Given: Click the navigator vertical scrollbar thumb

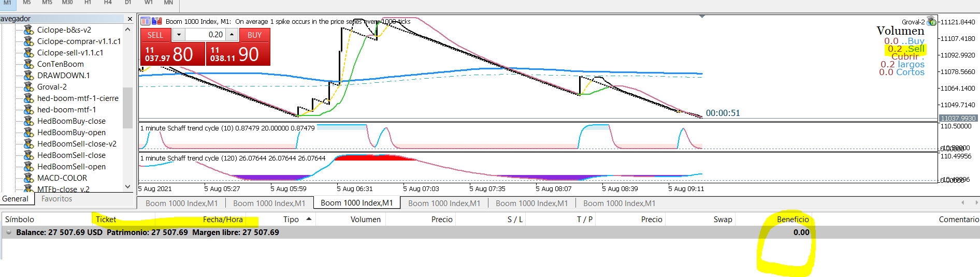Looking at the screenshot, I should [x=127, y=107].
